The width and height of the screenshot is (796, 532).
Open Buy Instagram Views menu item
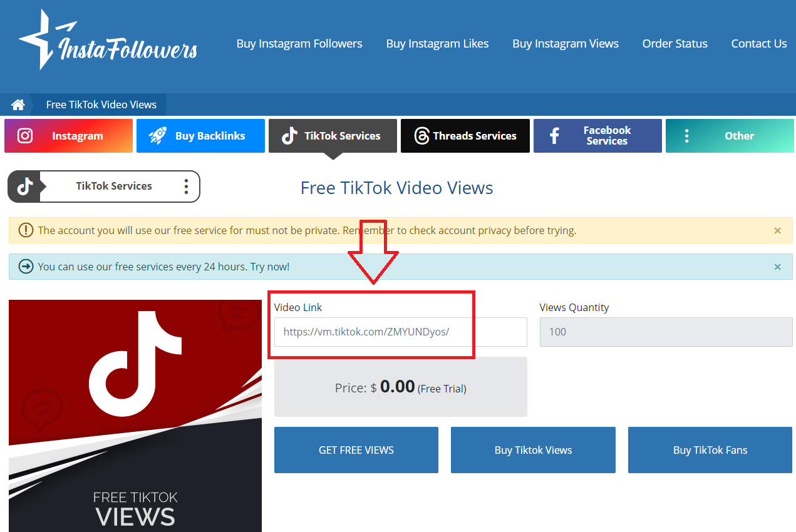pos(566,44)
